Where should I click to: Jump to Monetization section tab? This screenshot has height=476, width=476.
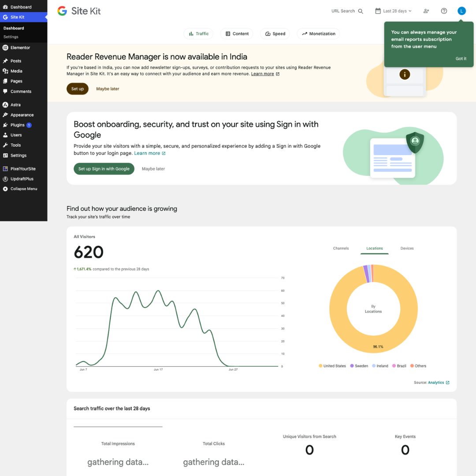pos(319,33)
